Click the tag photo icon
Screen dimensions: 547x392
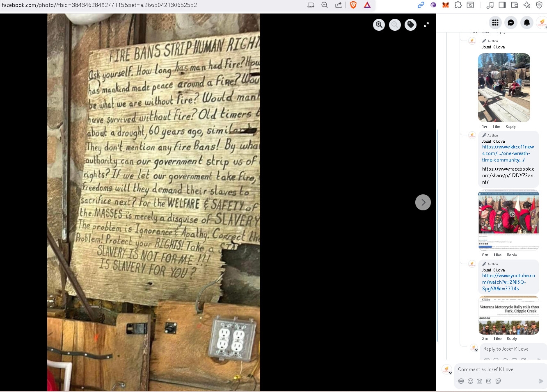410,25
